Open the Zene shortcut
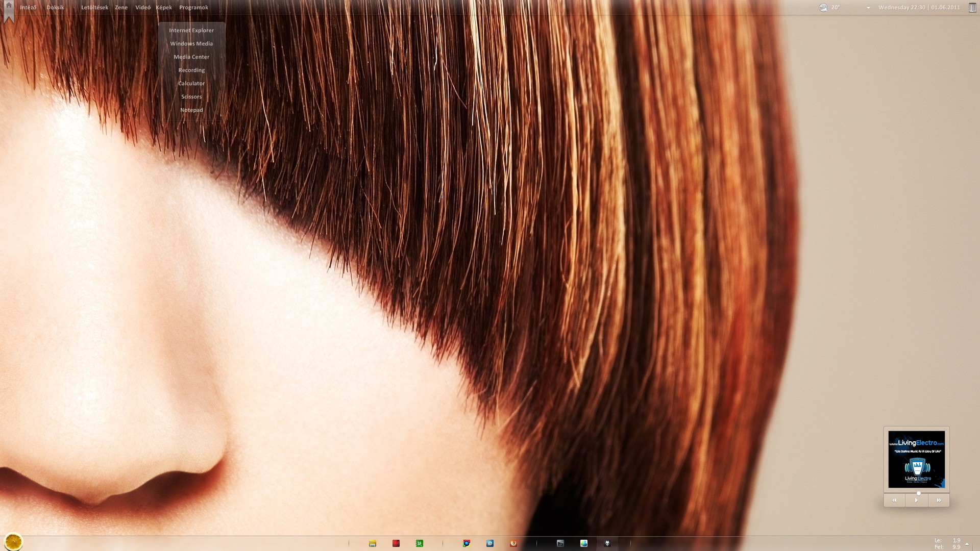 (x=121, y=8)
